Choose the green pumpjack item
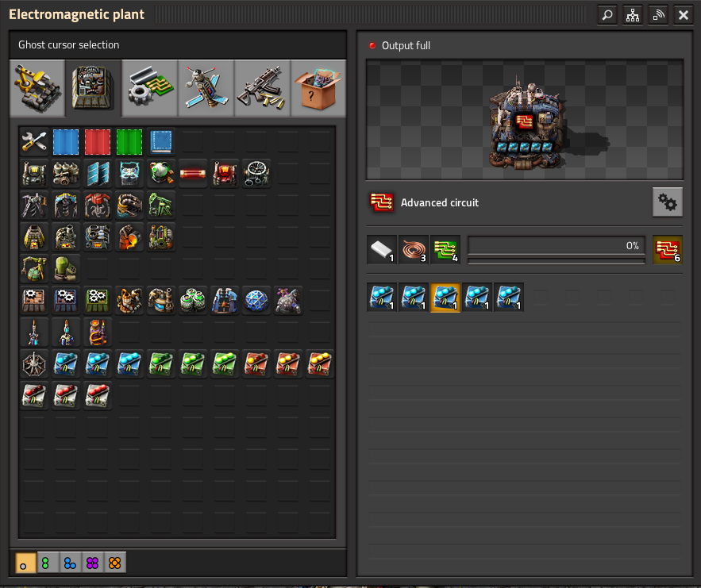Viewport: 701px width, 588px height. coord(161,205)
